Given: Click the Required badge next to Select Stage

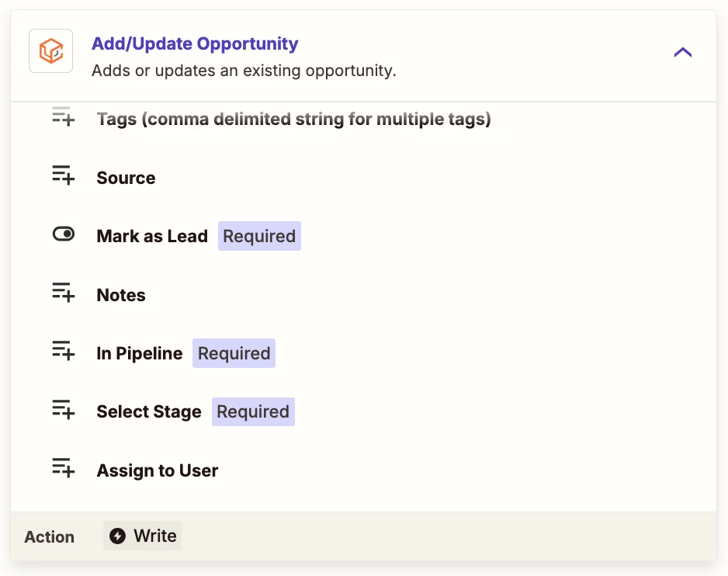Looking at the screenshot, I should click(253, 411).
